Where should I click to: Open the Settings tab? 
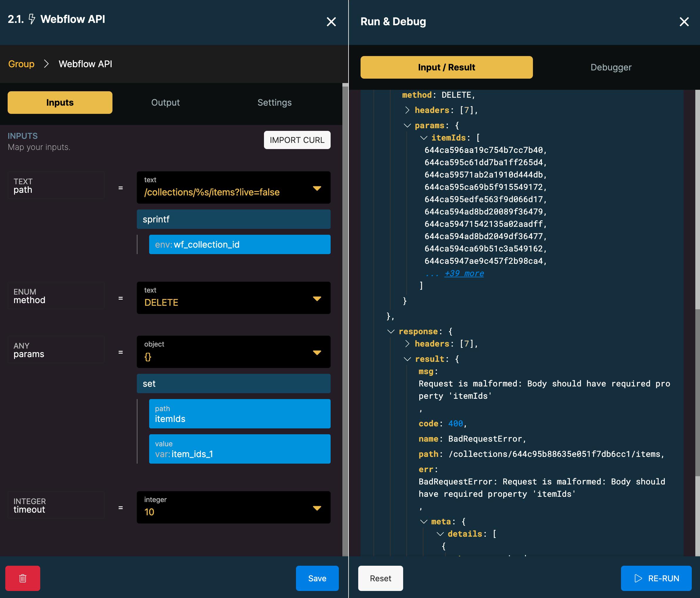click(x=274, y=102)
